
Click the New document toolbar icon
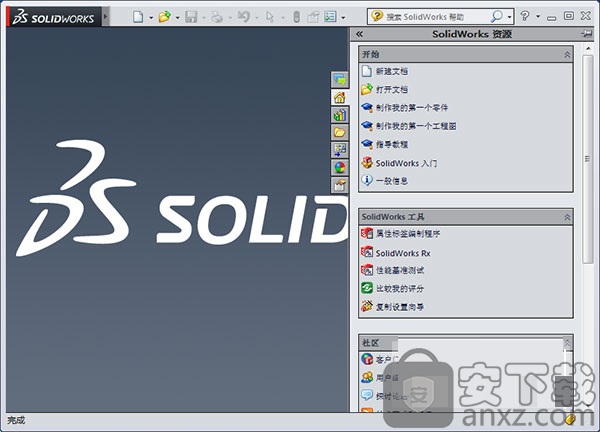pos(138,16)
